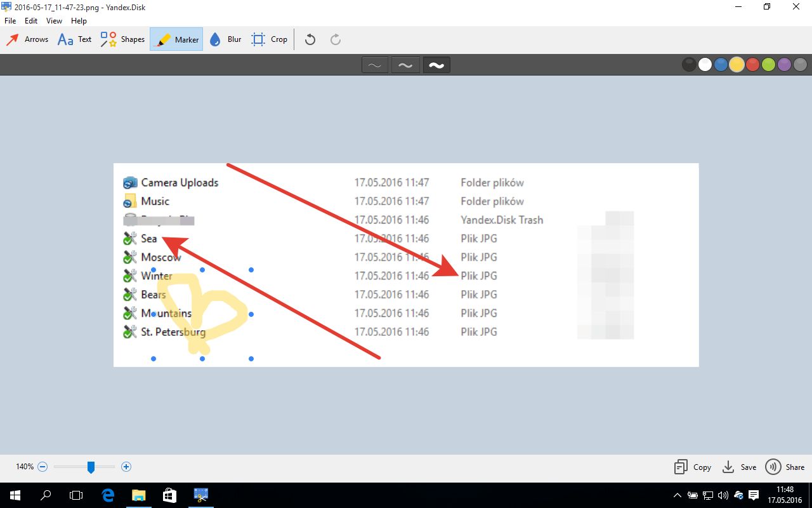This screenshot has height=508, width=812.
Task: Pick the red color swatch
Action: point(752,65)
